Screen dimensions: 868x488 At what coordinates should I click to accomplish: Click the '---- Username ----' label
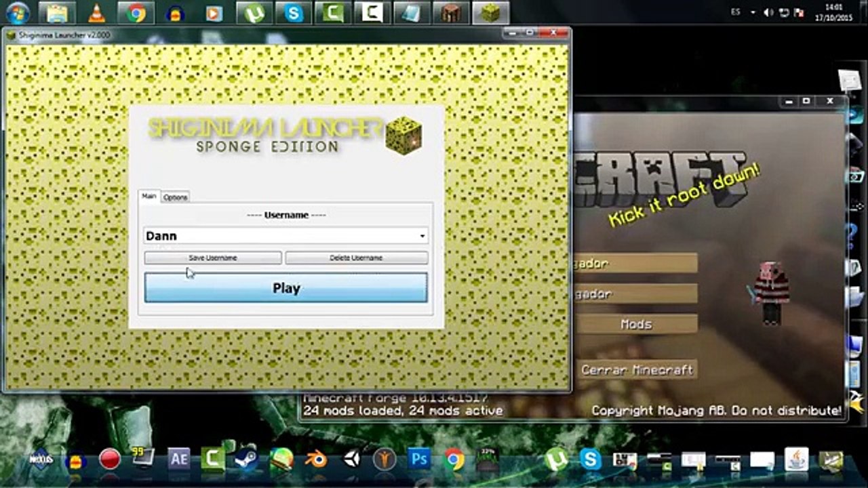(x=286, y=215)
